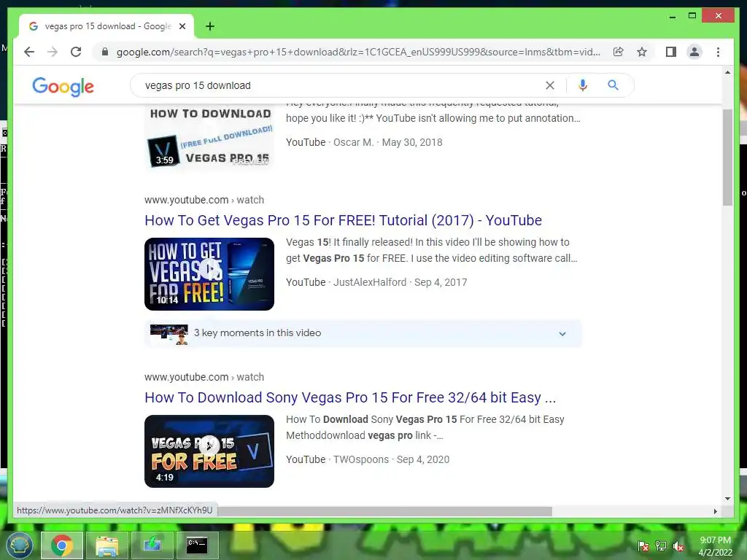Click the horizontal scroll right arrow
The width and height of the screenshot is (747, 560).
click(715, 511)
